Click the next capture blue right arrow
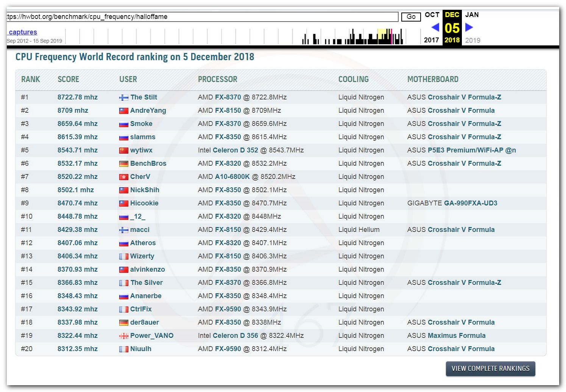This screenshot has height=392, width=566. pyautogui.click(x=469, y=27)
